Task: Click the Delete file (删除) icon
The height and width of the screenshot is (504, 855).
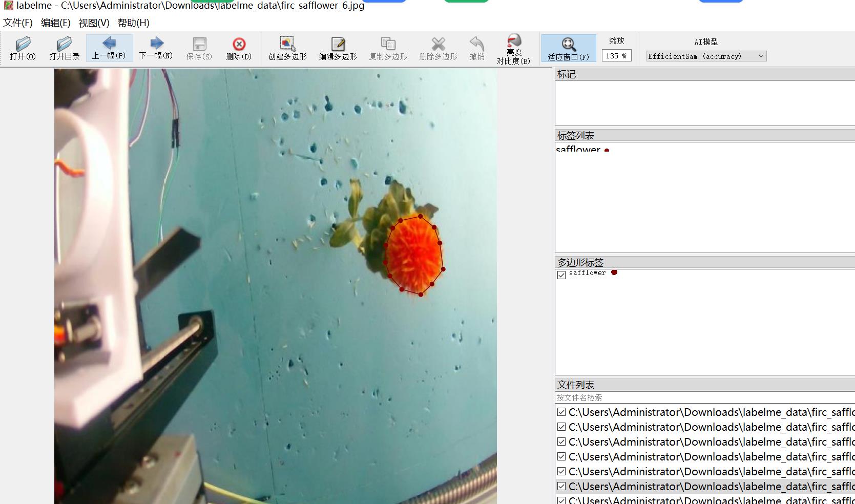Action: click(239, 48)
